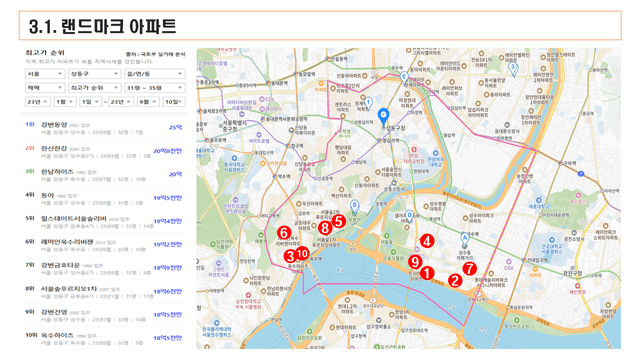Click 동대문소방서 icon on map
Image resolution: width=640 pixels, height=360 pixels.
(x=507, y=125)
